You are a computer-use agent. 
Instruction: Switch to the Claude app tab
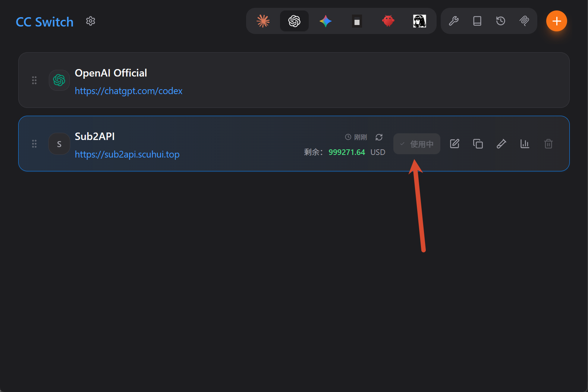263,21
